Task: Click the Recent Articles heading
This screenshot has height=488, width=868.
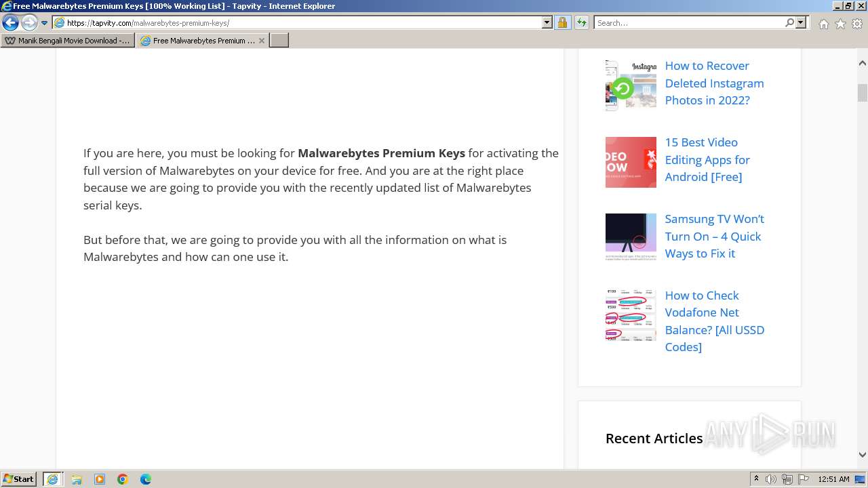Action: tap(654, 439)
